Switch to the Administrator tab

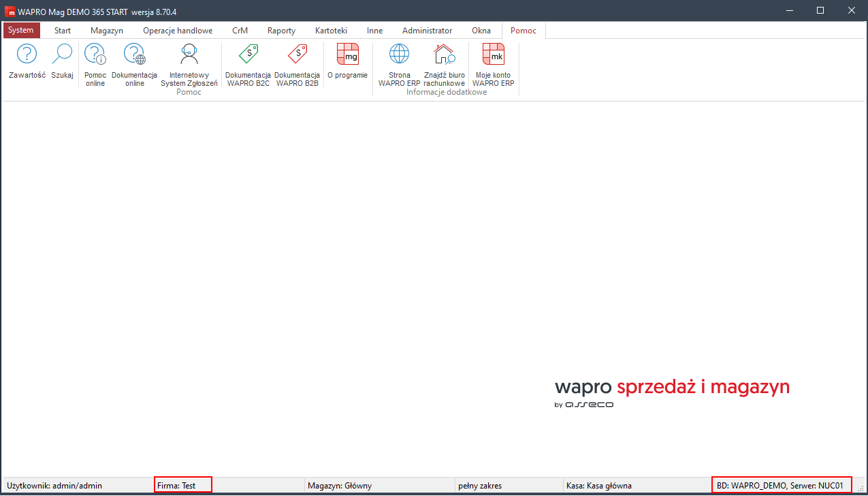pos(427,31)
